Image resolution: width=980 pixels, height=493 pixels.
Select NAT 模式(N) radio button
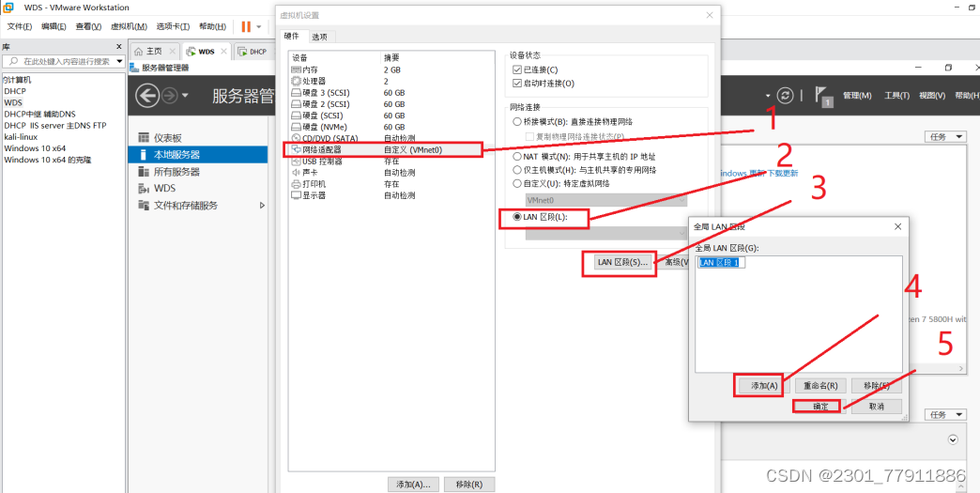pyautogui.click(x=517, y=156)
